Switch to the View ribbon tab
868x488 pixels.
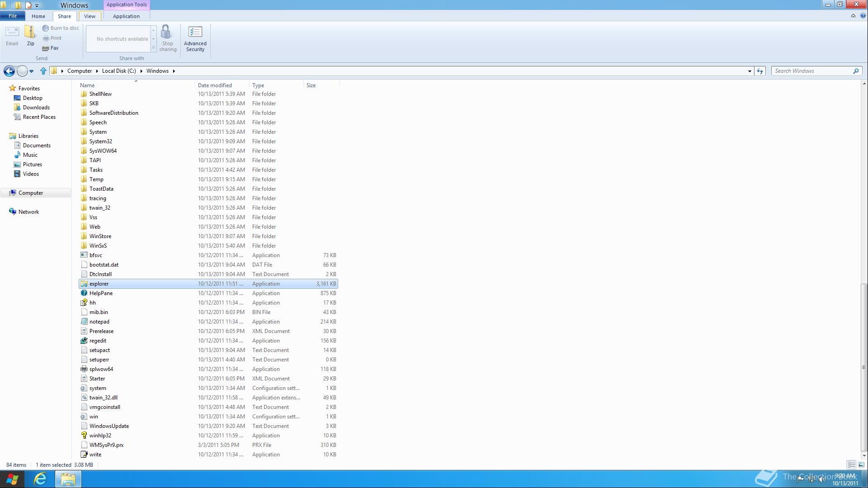pyautogui.click(x=90, y=16)
